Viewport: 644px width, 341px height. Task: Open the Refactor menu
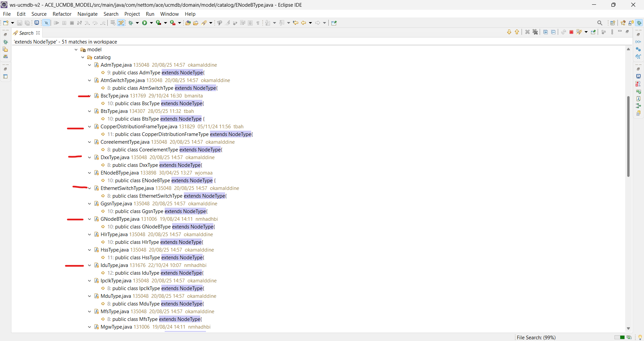tap(62, 14)
